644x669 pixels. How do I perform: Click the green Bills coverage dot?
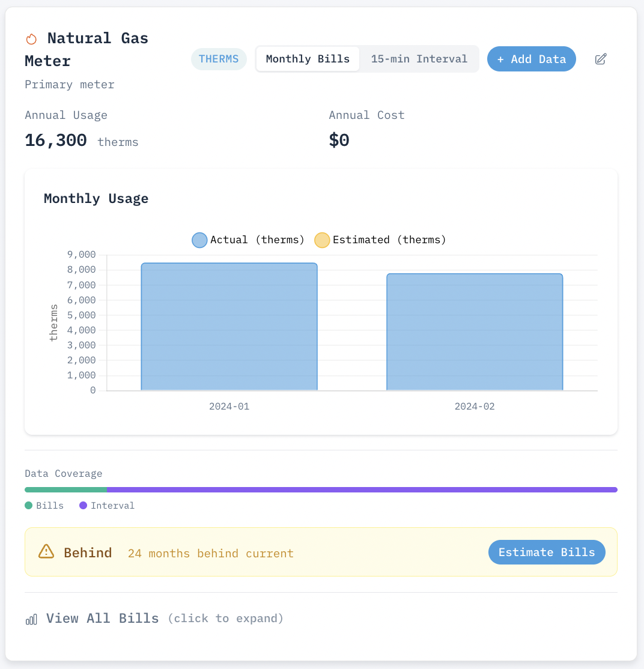click(x=29, y=505)
